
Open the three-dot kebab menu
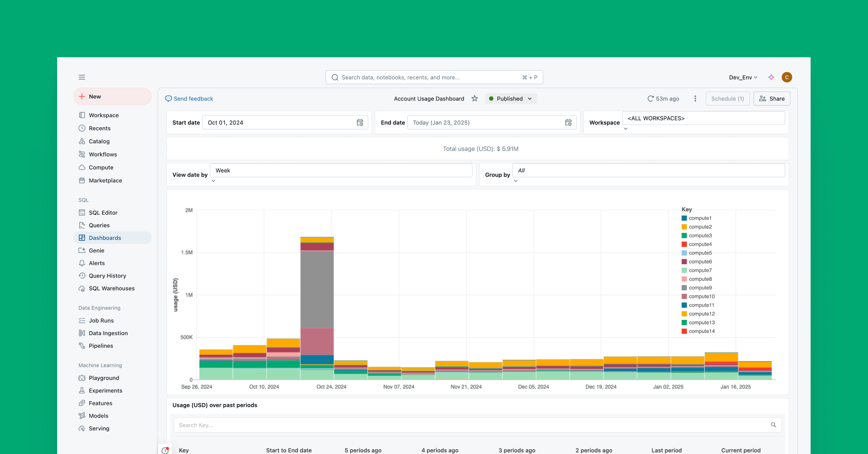coord(695,99)
